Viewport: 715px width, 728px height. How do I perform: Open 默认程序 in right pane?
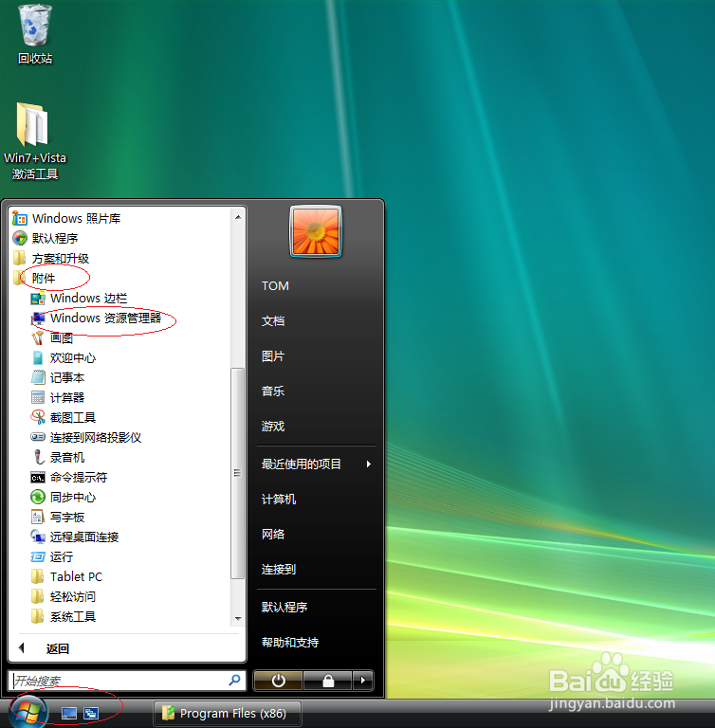click(284, 608)
